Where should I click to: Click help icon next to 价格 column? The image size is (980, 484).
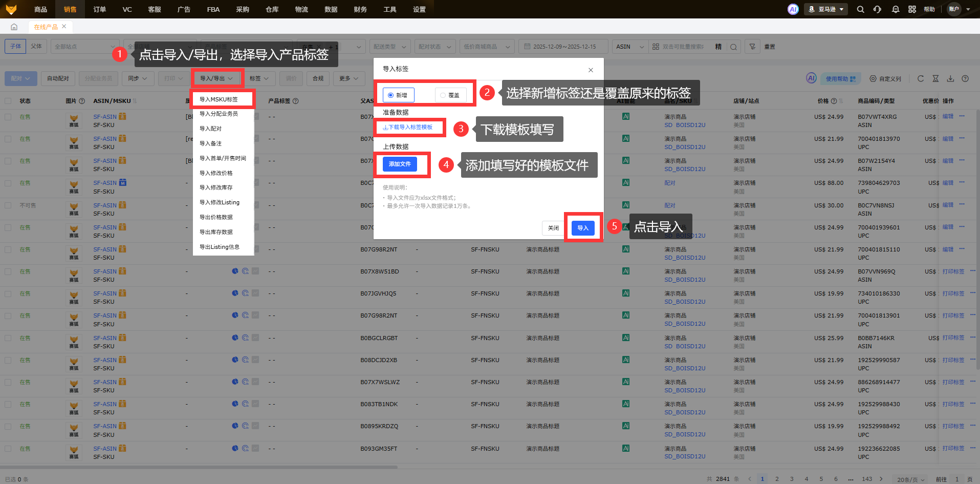[x=834, y=101]
